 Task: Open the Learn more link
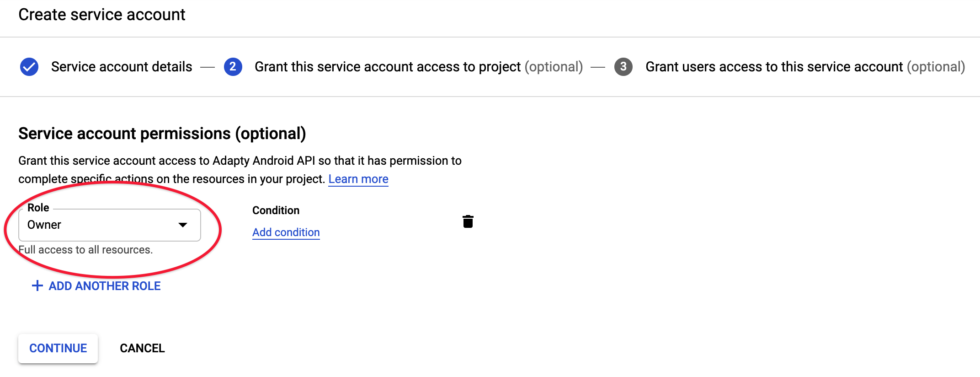point(358,179)
